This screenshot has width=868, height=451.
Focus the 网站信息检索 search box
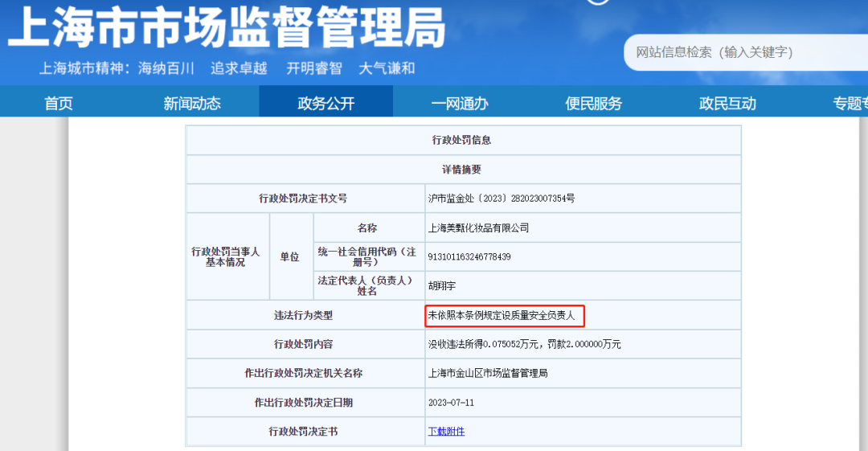[x=739, y=52]
